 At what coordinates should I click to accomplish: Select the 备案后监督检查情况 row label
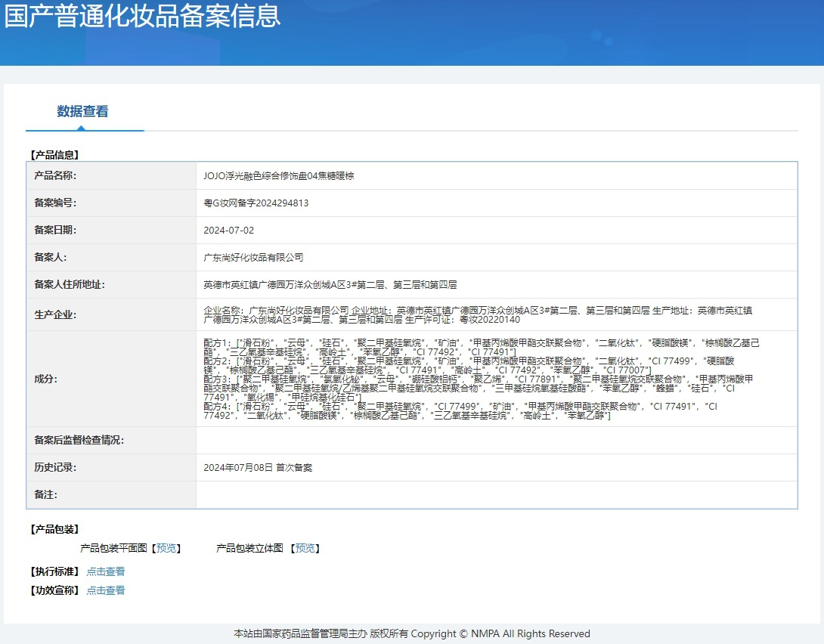[79, 440]
